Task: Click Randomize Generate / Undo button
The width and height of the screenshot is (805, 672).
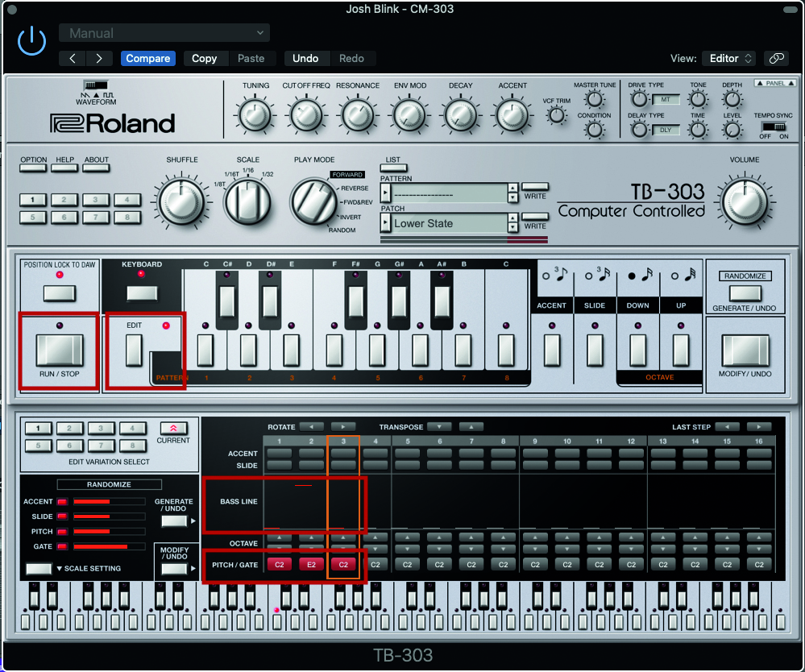Action: pos(745,293)
